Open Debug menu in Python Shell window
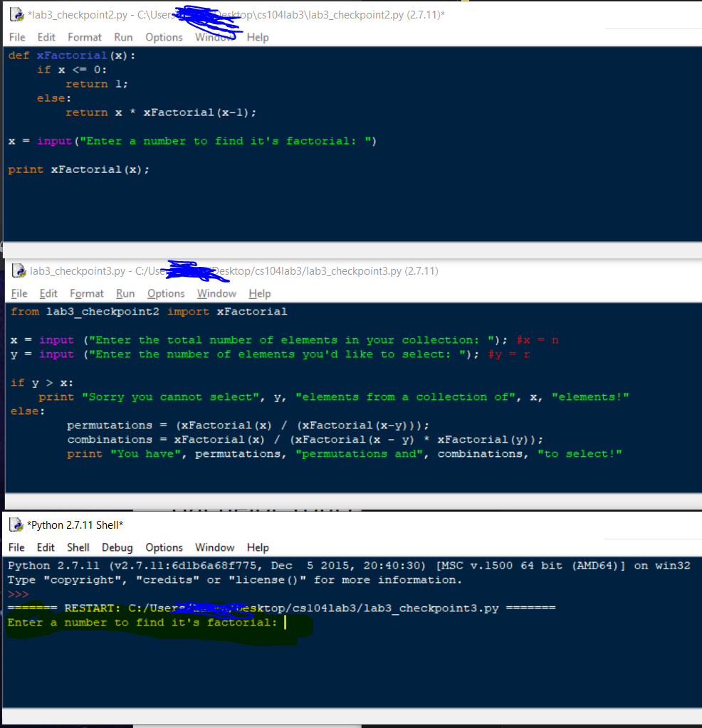 click(117, 547)
